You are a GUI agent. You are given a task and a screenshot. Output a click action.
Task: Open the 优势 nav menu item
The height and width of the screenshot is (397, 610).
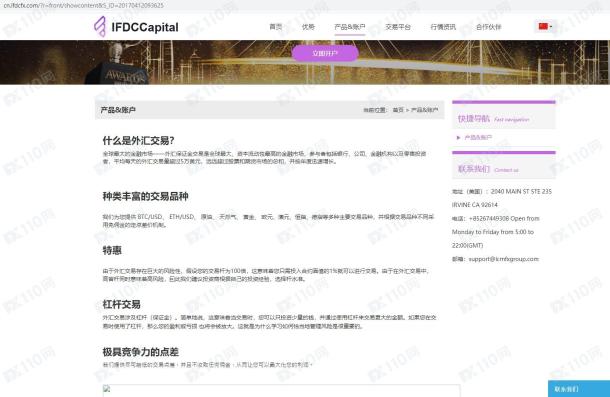pyautogui.click(x=308, y=27)
